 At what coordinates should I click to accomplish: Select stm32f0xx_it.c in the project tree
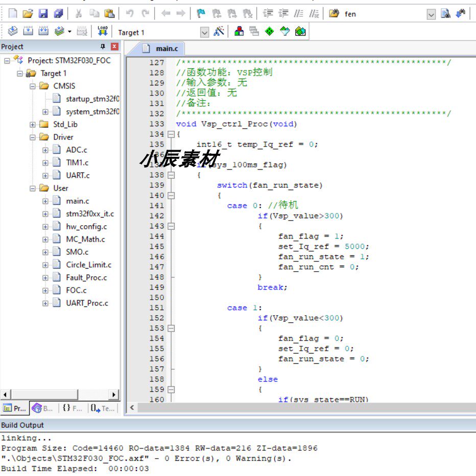tap(90, 214)
